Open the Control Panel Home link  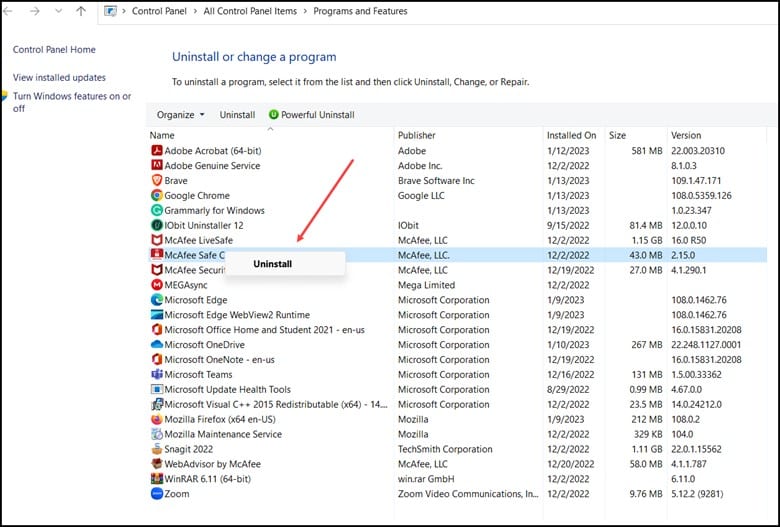(54, 49)
